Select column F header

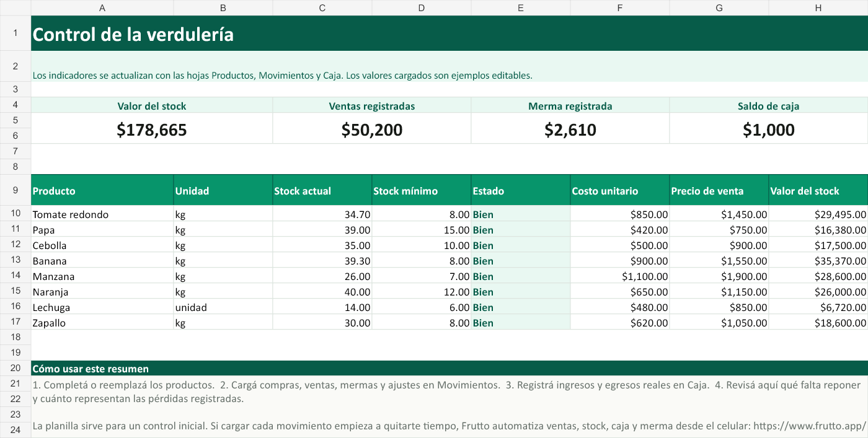(620, 8)
